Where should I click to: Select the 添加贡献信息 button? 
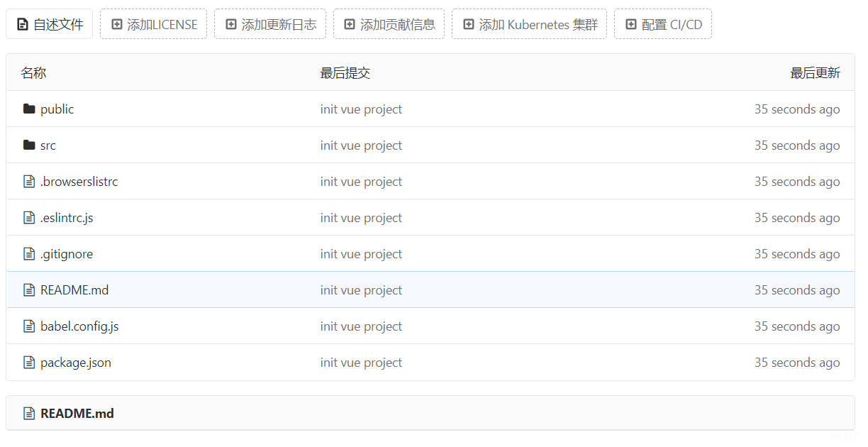coord(389,25)
